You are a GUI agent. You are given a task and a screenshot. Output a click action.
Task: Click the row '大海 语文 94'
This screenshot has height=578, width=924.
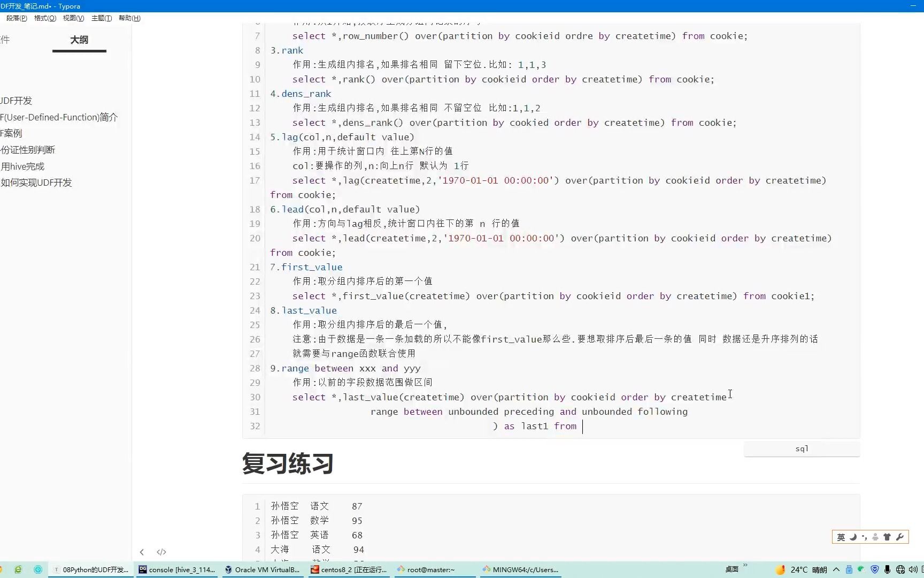point(317,549)
